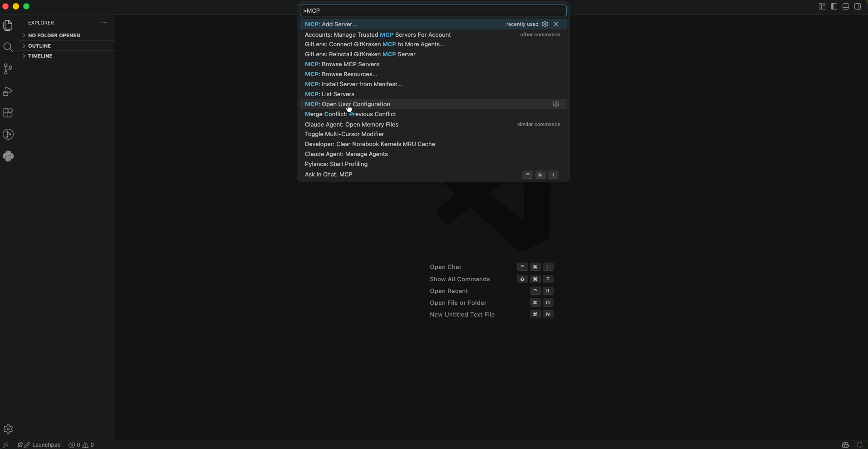The width and height of the screenshot is (868, 449).
Task: Click Open Chat on welcome screen
Action: point(446,267)
